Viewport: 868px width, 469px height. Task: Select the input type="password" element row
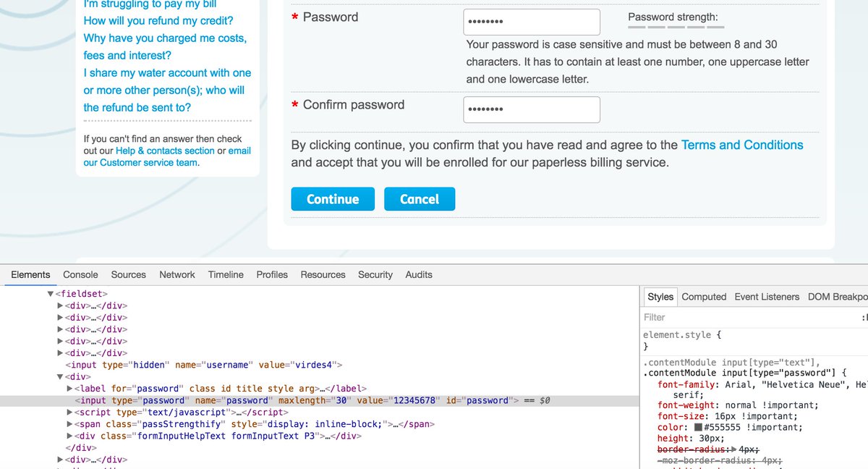click(320, 400)
